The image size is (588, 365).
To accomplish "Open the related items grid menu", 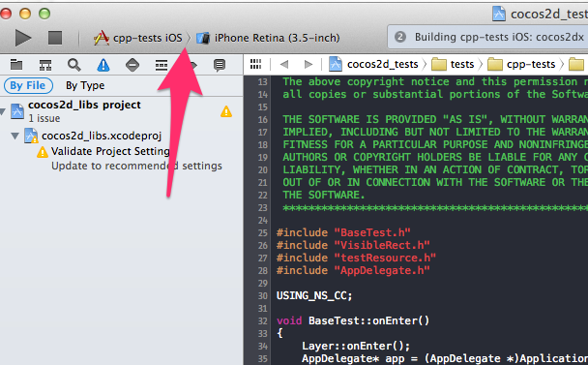I will click(255, 64).
